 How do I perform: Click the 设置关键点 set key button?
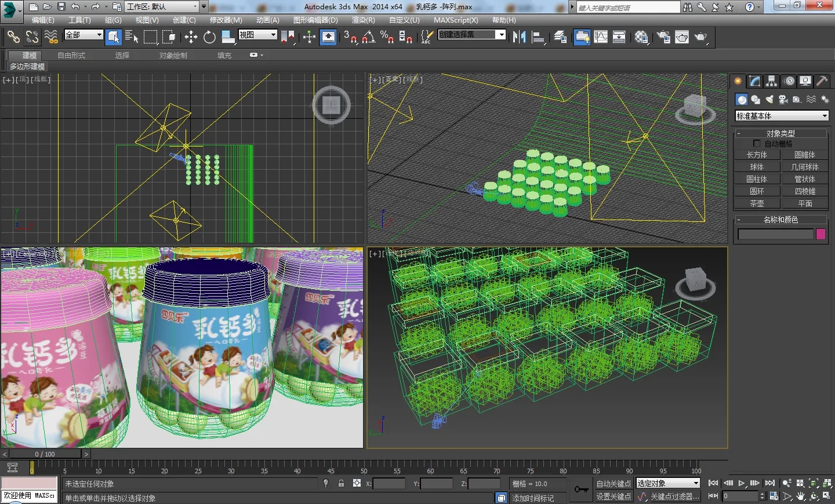pyautogui.click(x=613, y=496)
